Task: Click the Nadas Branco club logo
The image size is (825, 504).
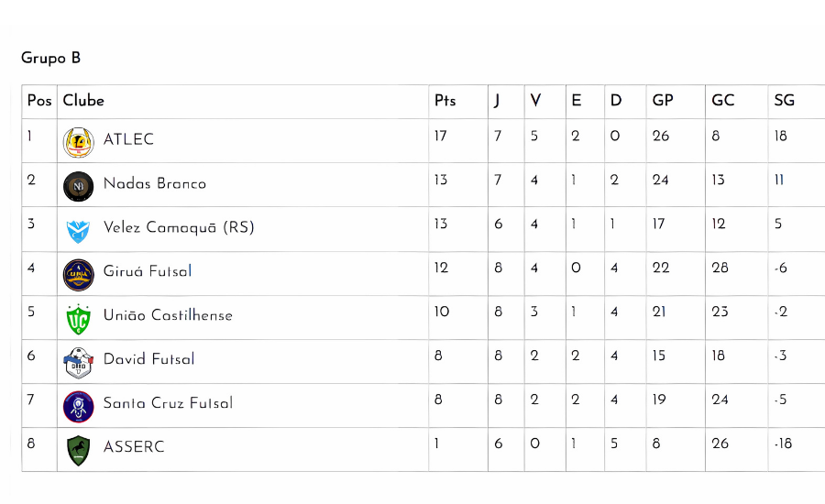Action: point(79,186)
